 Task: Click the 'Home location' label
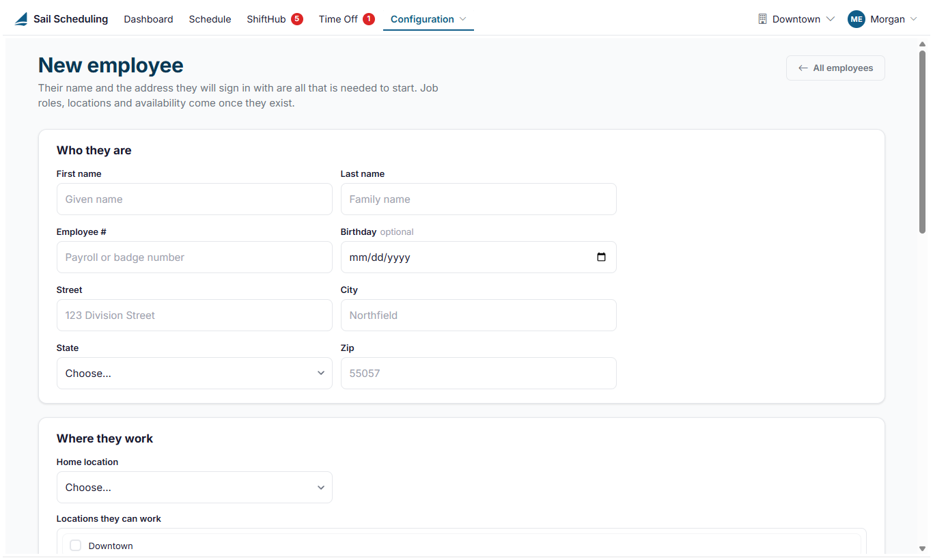coord(87,462)
